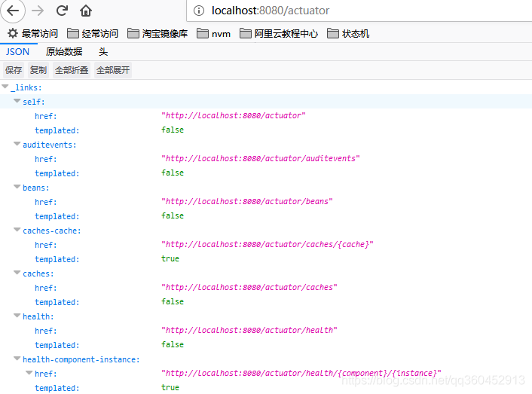Click the caches-cache key label
The height and width of the screenshot is (394, 532).
(x=52, y=231)
